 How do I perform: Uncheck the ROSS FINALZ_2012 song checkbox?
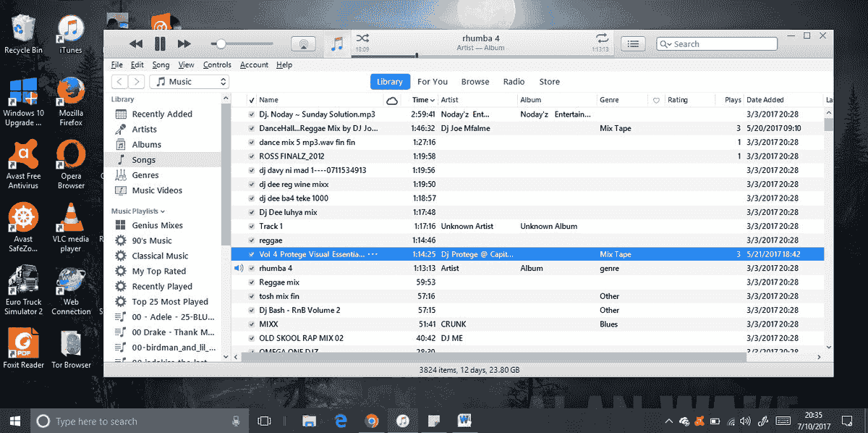252,156
